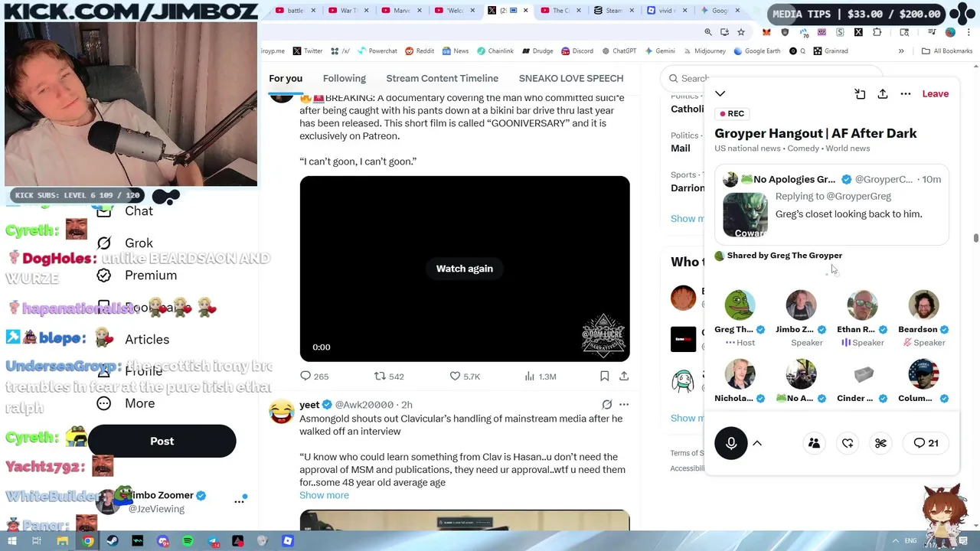This screenshot has height=551, width=980.
Task: Repost the post with 542 reposts
Action: [389, 377]
